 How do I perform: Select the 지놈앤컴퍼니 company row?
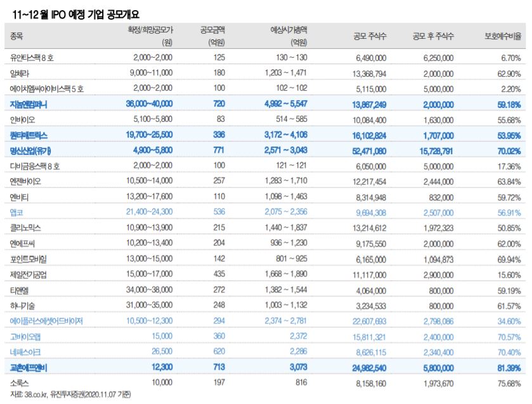30,104
